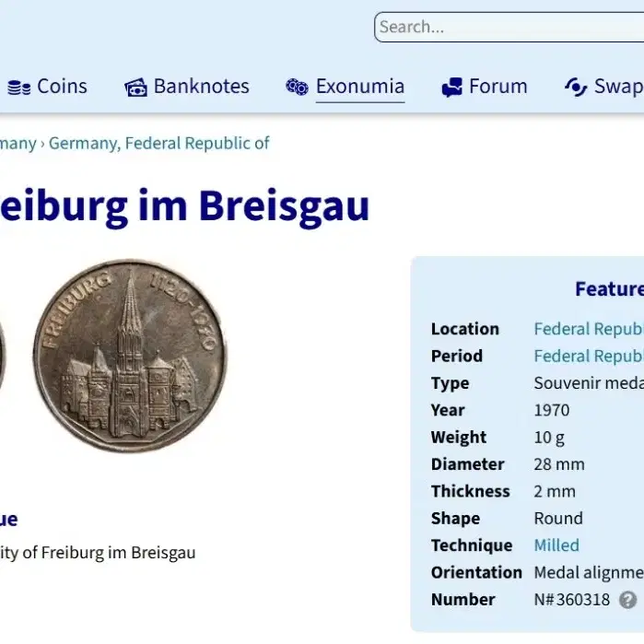644x644 pixels.
Task: Follow the Period Federal Republic link
Action: [589, 357]
